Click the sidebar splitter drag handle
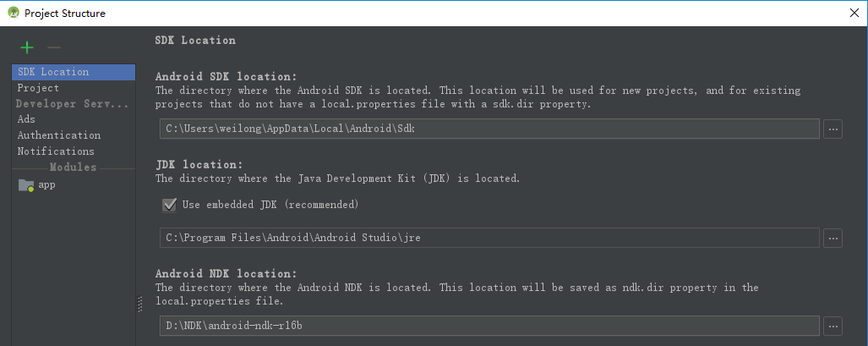The image size is (868, 346). [x=139, y=304]
